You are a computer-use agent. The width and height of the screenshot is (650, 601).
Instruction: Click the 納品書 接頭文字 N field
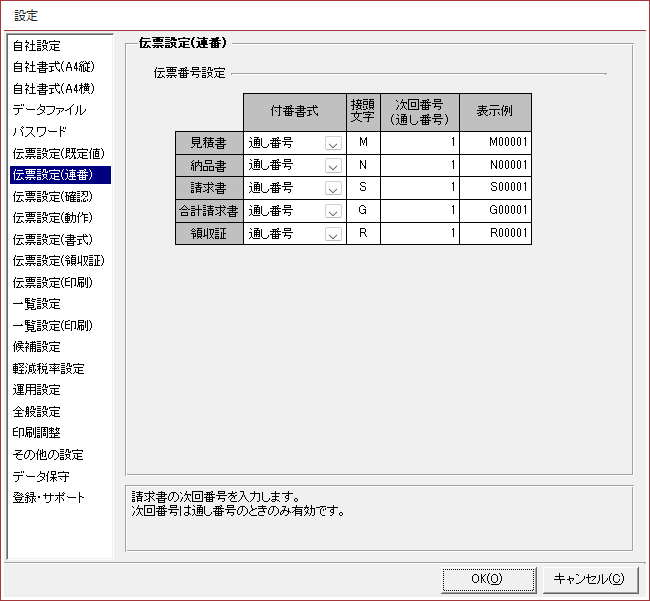[363, 165]
